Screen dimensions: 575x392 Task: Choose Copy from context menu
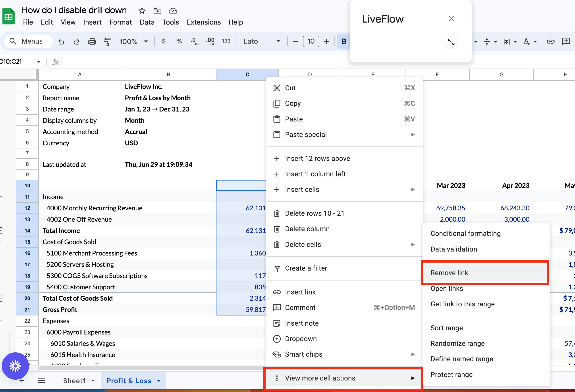(344, 103)
